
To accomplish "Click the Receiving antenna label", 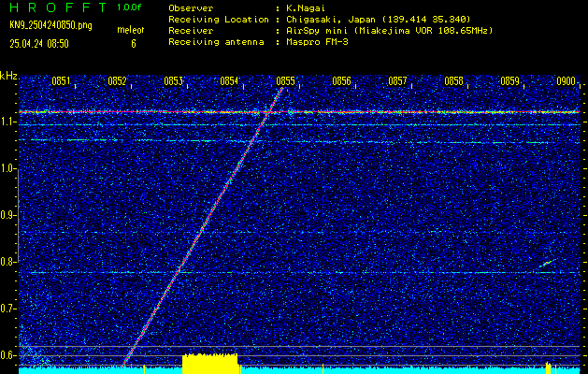I will (x=216, y=42).
